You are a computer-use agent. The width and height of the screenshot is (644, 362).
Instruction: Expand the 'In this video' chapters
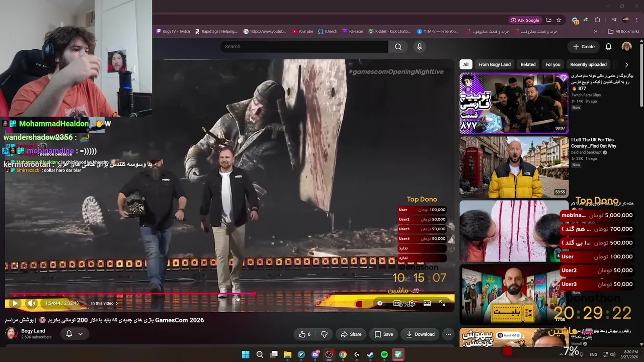(104, 303)
